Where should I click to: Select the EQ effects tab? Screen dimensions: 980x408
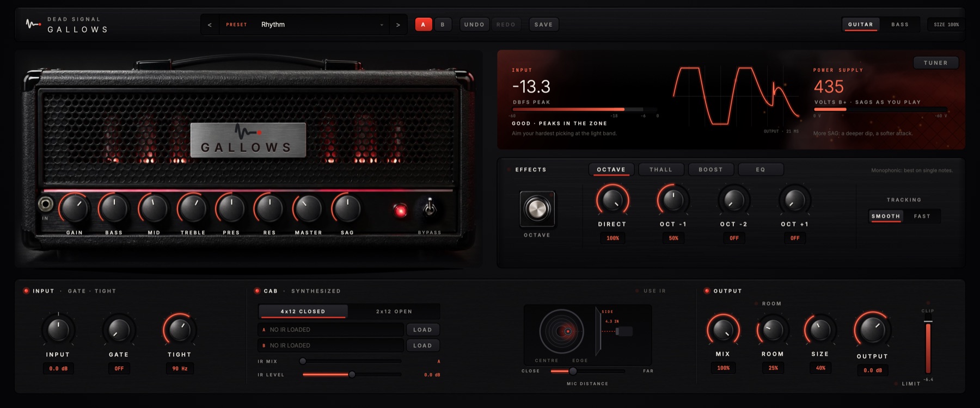761,169
